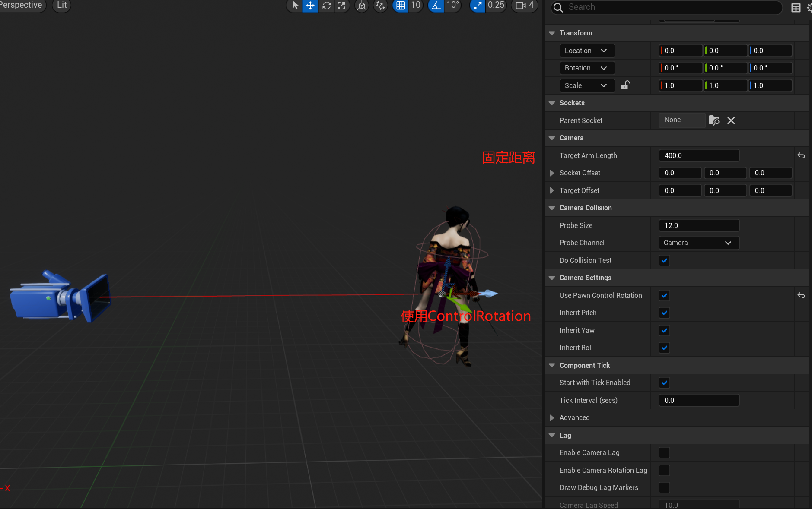
Task: Open the Probe Channel dropdown
Action: coord(698,243)
